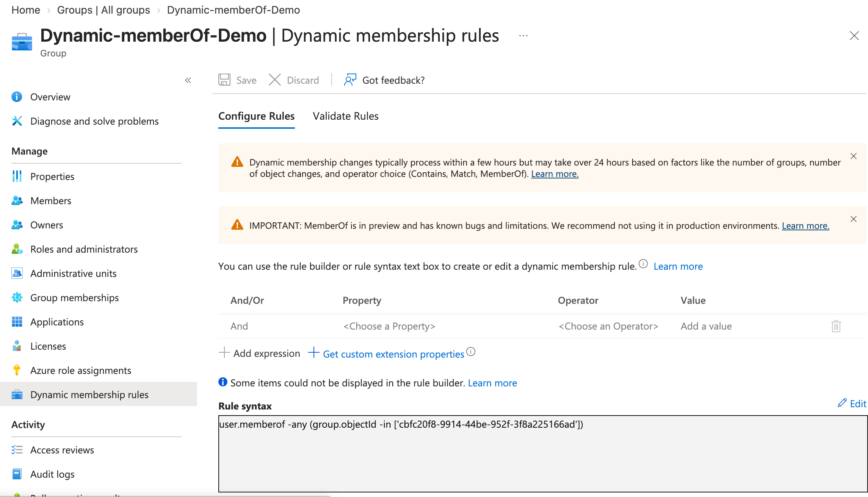Click the Access reviews checklist icon
The image size is (868, 497).
pyautogui.click(x=17, y=450)
